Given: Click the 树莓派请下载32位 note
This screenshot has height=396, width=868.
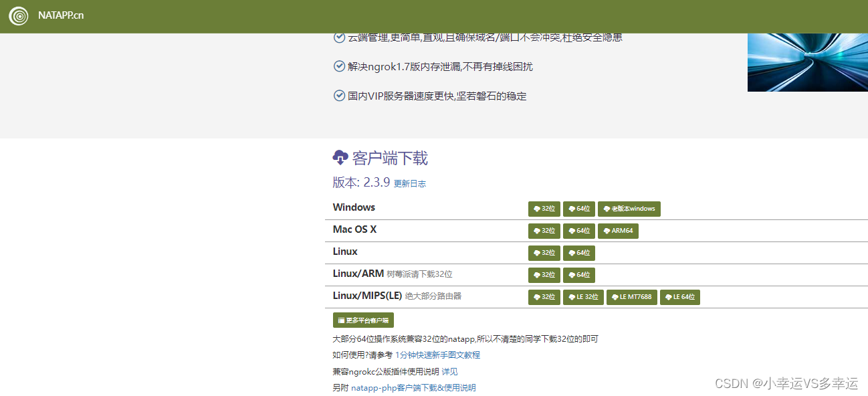Looking at the screenshot, I should [419, 274].
